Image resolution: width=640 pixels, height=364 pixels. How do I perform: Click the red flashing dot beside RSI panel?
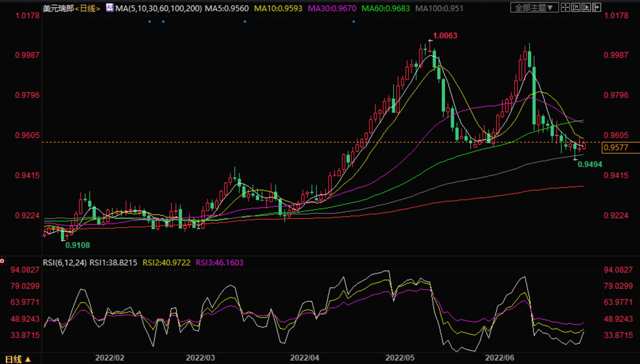2,261
